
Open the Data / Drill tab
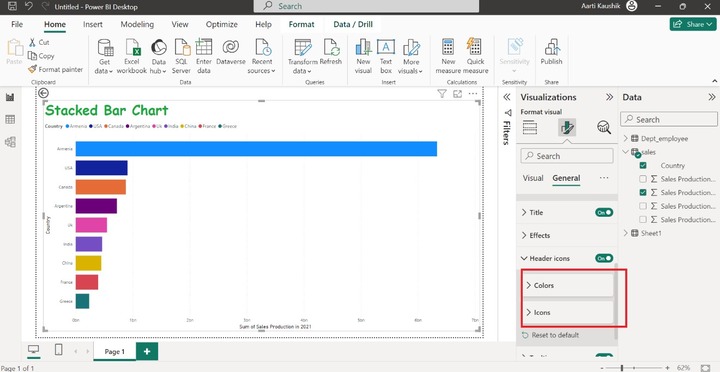(x=353, y=24)
